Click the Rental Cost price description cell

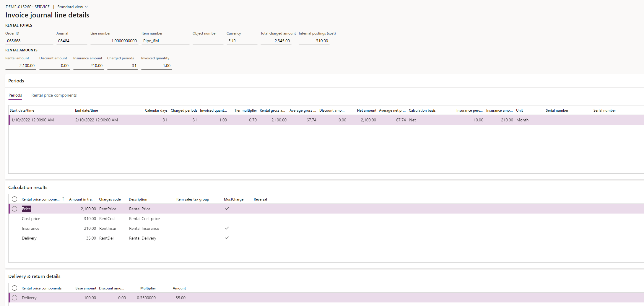(x=144, y=219)
